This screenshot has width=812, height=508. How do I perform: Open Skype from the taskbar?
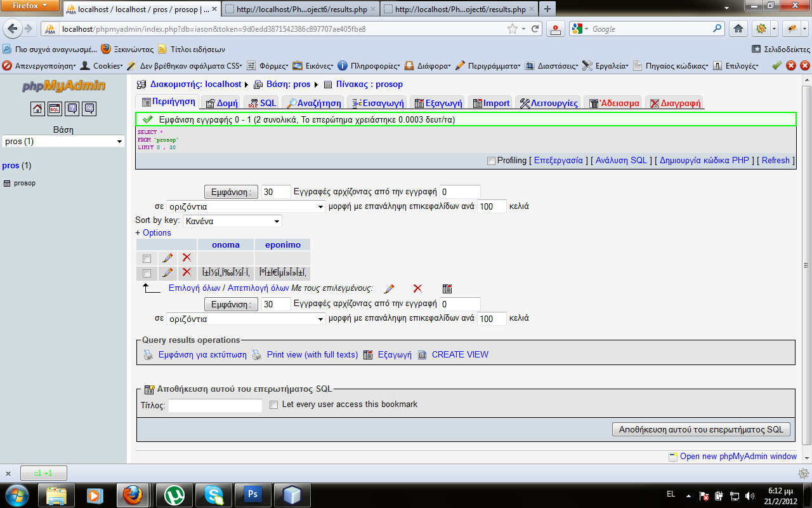[x=213, y=495]
